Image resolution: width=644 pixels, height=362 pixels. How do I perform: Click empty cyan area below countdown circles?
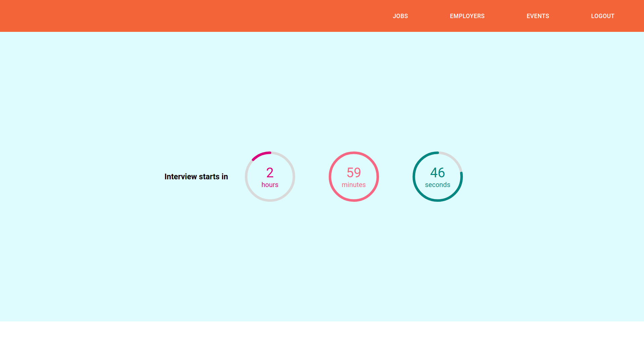(x=322, y=261)
